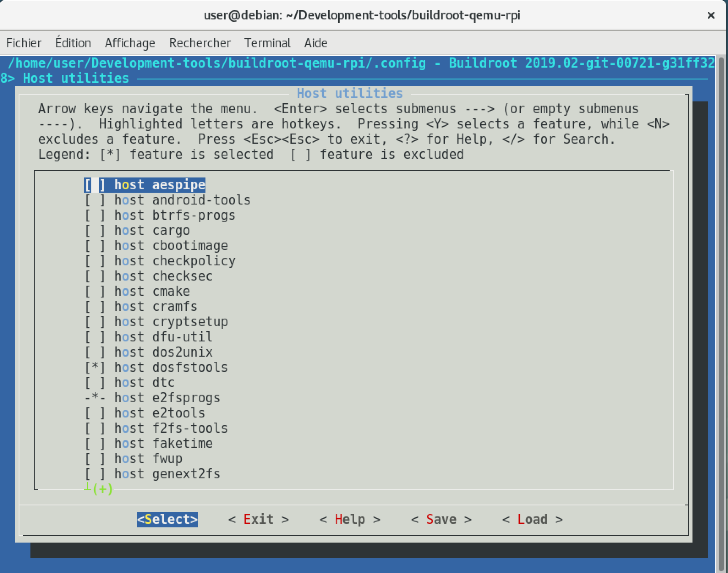Close the terminal window
The image size is (728, 573).
pos(711,15)
